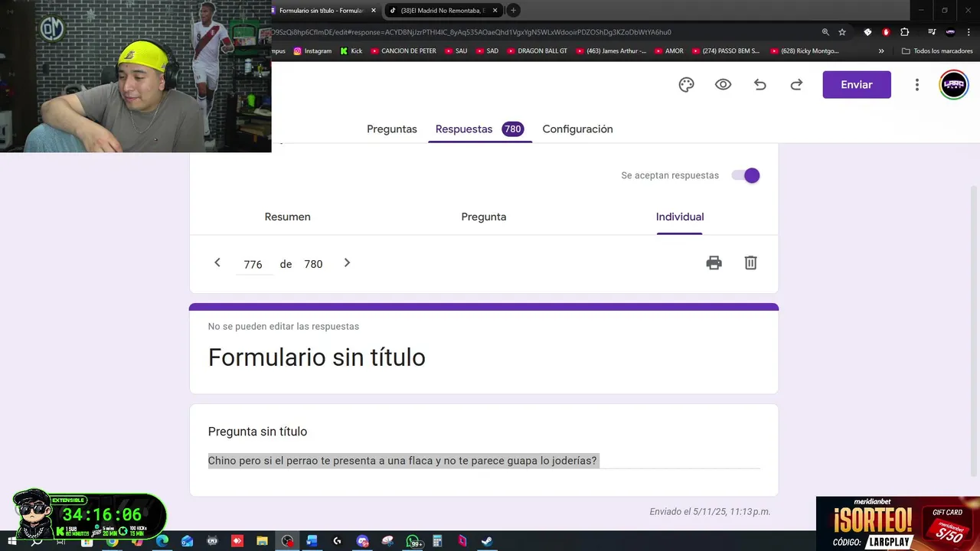The image size is (980, 551).
Task: Open Logitech G Hub from taskbar
Action: pyautogui.click(x=337, y=541)
